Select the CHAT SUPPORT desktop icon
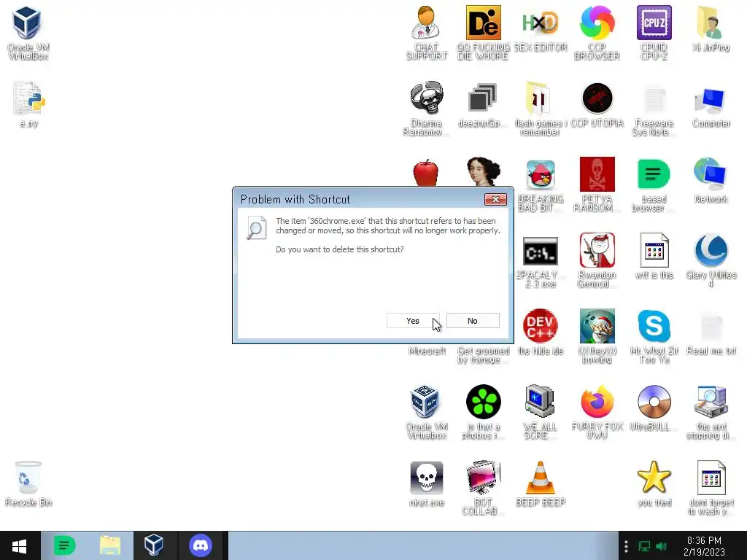The width and height of the screenshot is (747, 560). (426, 34)
